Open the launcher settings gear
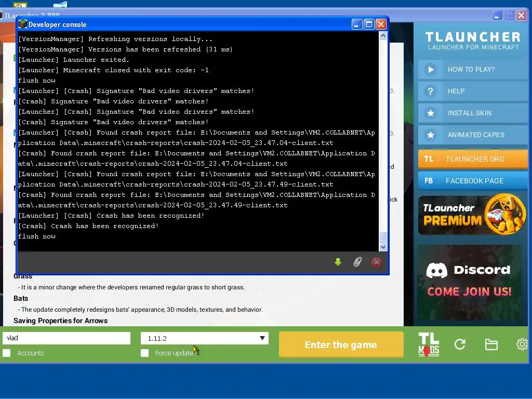532x399 pixels. point(522,344)
